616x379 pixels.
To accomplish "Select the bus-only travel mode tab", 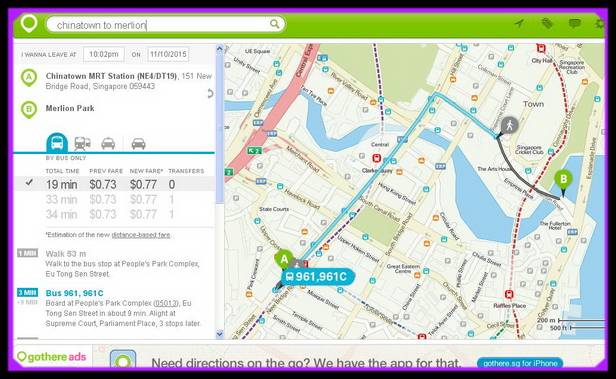I will (57, 142).
